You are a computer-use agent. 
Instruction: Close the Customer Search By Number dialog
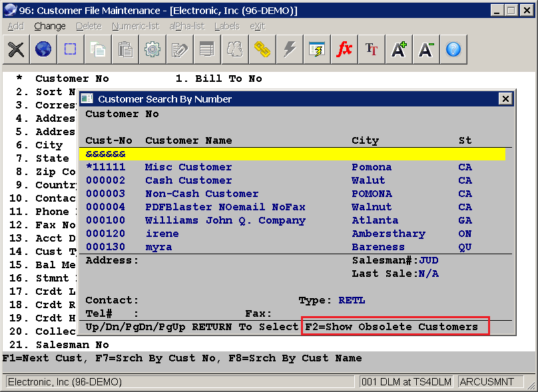505,98
